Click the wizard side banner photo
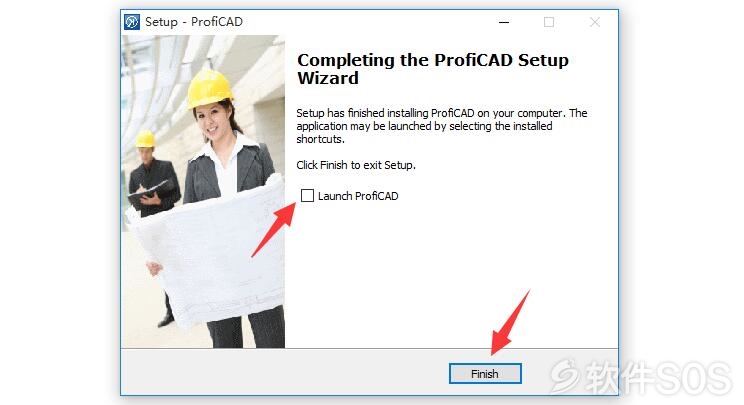 coord(203,192)
